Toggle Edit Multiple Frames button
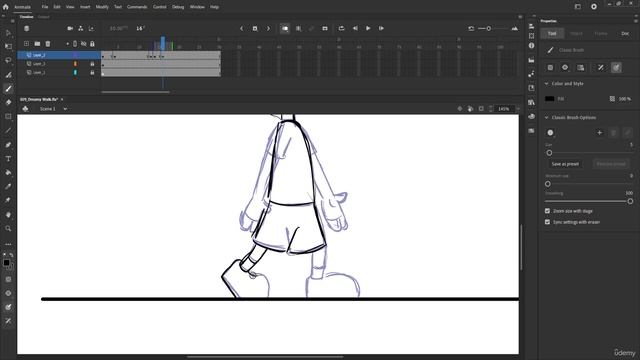The width and height of the screenshot is (640, 360). click(x=298, y=28)
